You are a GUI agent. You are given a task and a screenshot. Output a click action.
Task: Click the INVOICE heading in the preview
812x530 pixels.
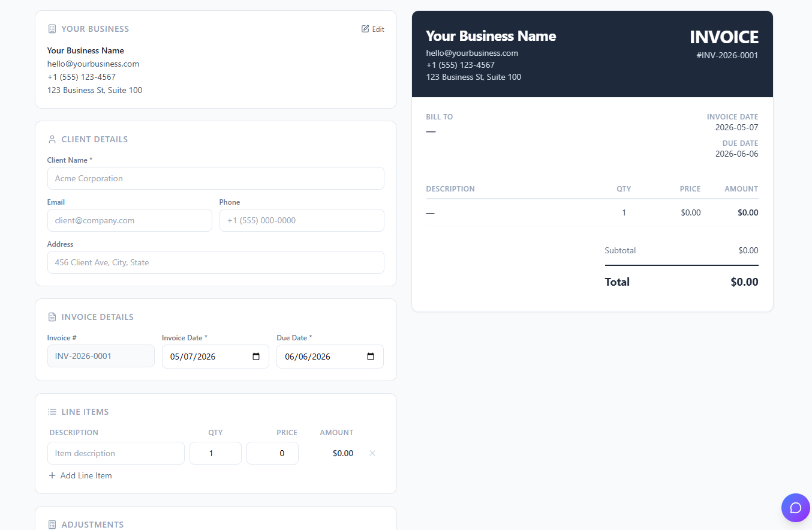pyautogui.click(x=724, y=37)
